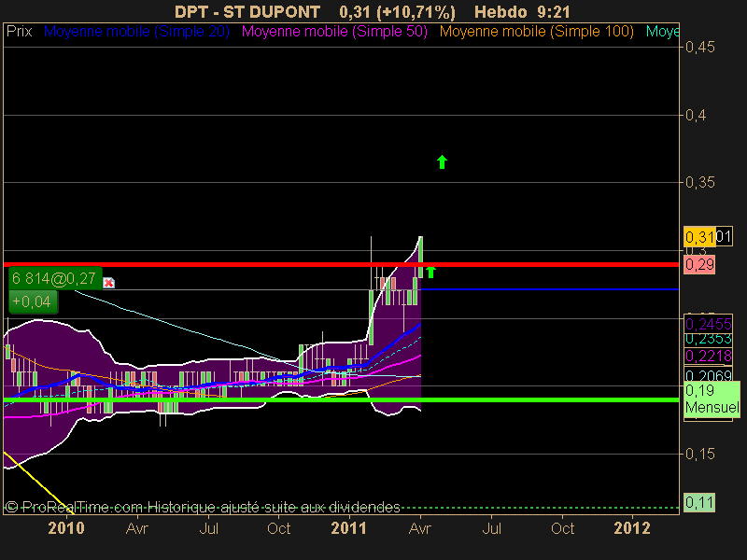Click the 9:21 time in the title
Viewport: 747px width, 560px height.
click(x=554, y=11)
